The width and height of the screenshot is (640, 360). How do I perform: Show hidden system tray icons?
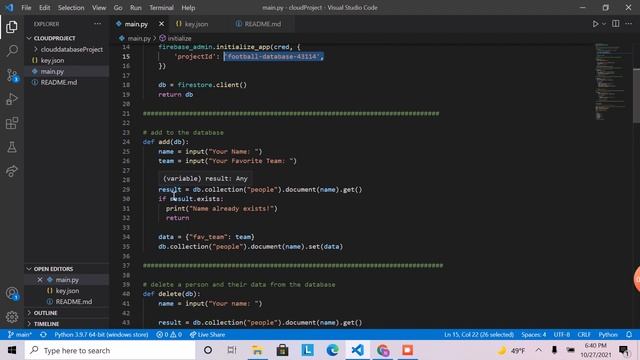539,350
